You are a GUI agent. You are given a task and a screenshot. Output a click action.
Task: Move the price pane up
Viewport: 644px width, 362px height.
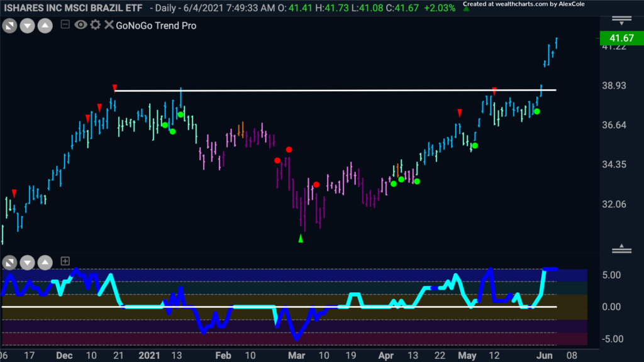point(45,26)
